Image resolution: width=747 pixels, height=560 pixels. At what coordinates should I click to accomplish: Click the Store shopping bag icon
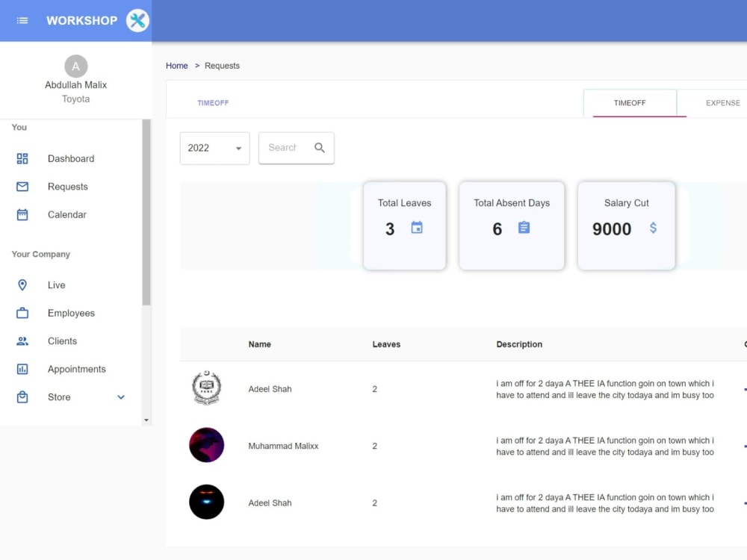click(x=22, y=396)
